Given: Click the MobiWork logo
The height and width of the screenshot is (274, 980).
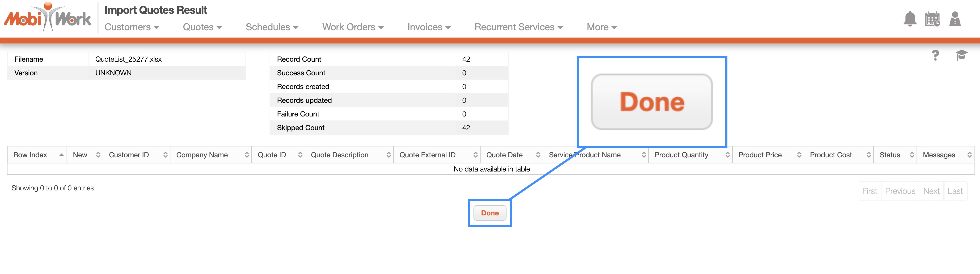Looking at the screenshot, I should [x=47, y=17].
